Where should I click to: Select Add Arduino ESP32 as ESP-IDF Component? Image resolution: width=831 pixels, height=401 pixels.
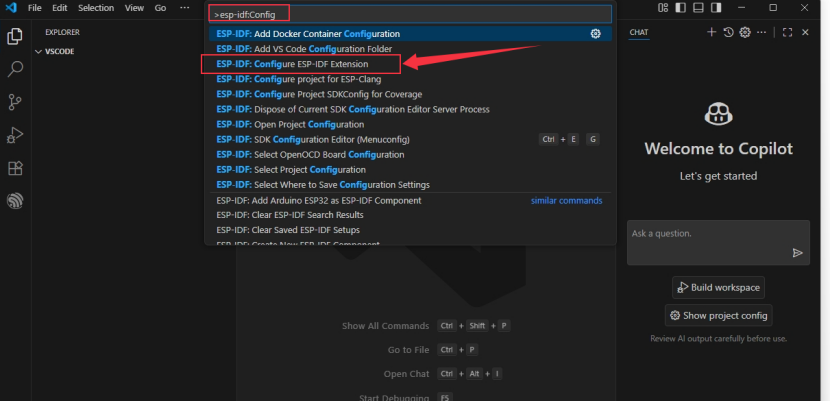pos(410,201)
